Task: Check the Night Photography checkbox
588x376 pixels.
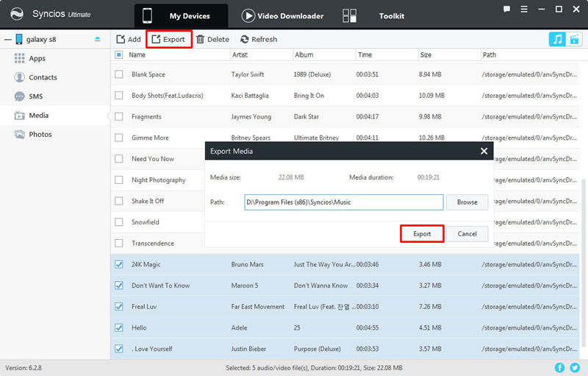Action: pyautogui.click(x=119, y=180)
